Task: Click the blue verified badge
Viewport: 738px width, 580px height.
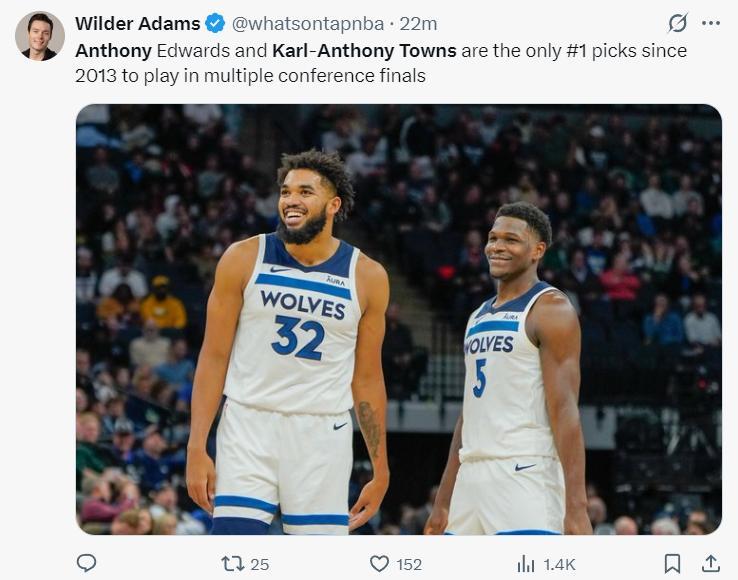Action: tap(215, 23)
